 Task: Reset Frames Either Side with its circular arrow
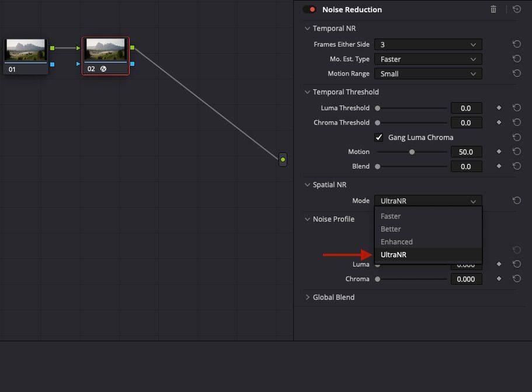click(x=516, y=44)
